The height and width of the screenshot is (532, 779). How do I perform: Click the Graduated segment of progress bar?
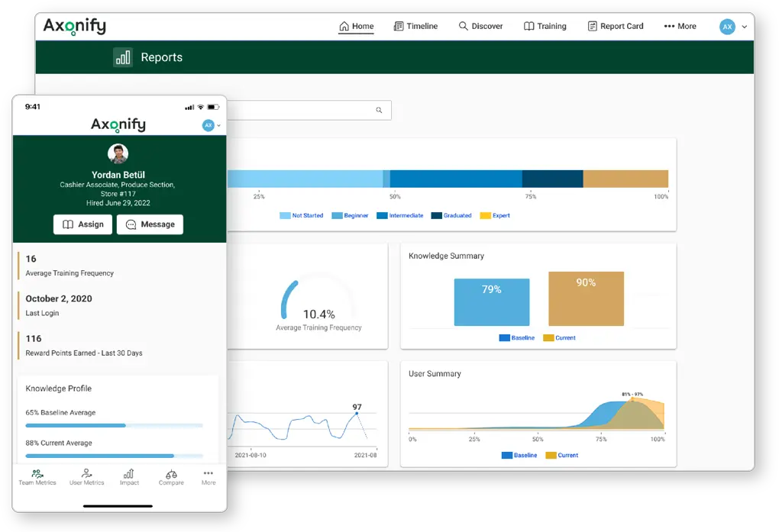[x=552, y=179]
